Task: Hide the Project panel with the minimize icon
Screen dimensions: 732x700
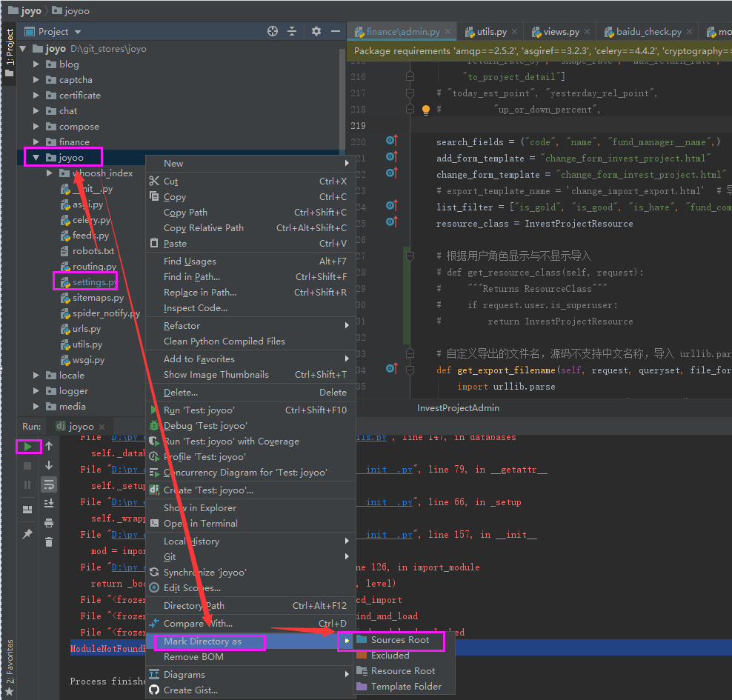Action: [x=336, y=31]
